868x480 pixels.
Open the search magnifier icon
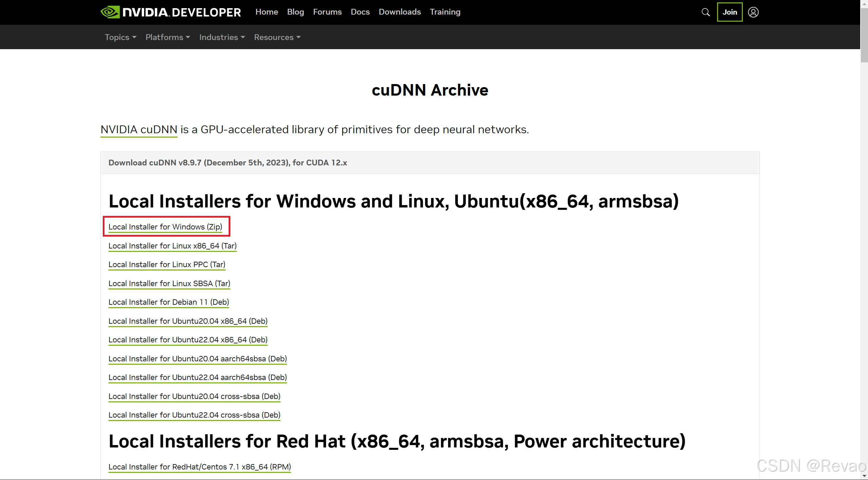[706, 12]
